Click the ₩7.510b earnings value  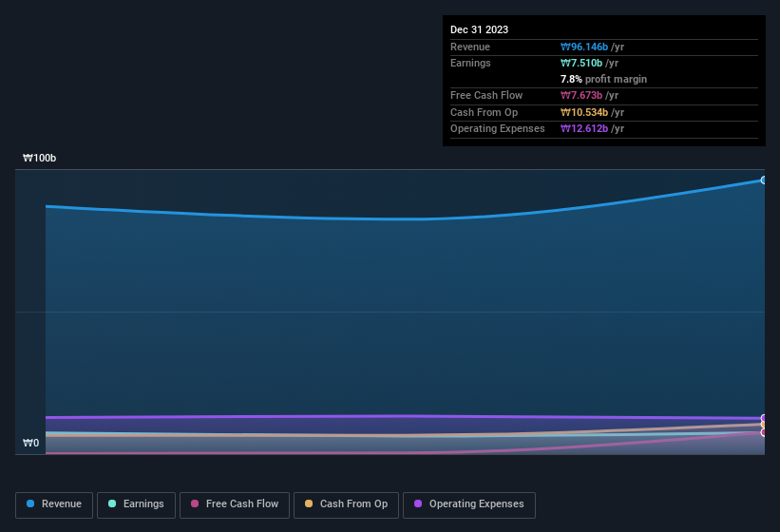pyautogui.click(x=581, y=63)
